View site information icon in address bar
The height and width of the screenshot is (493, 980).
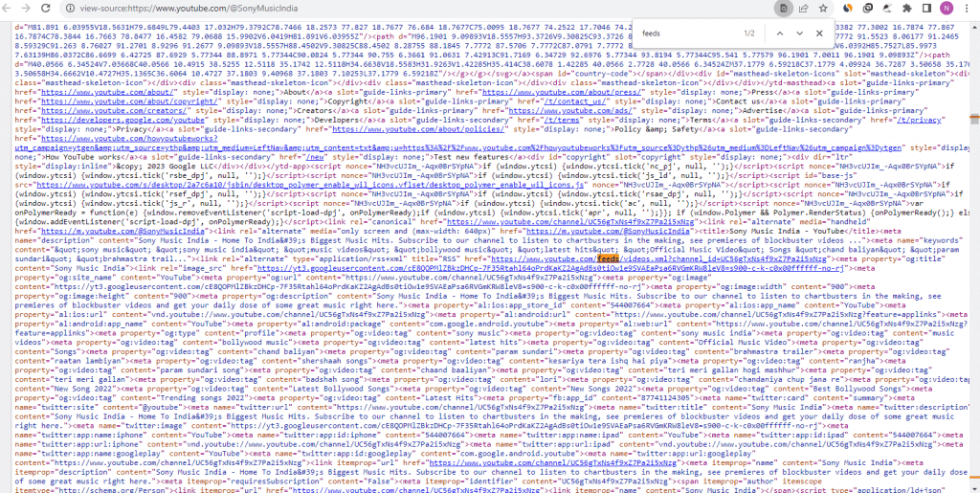70,9
